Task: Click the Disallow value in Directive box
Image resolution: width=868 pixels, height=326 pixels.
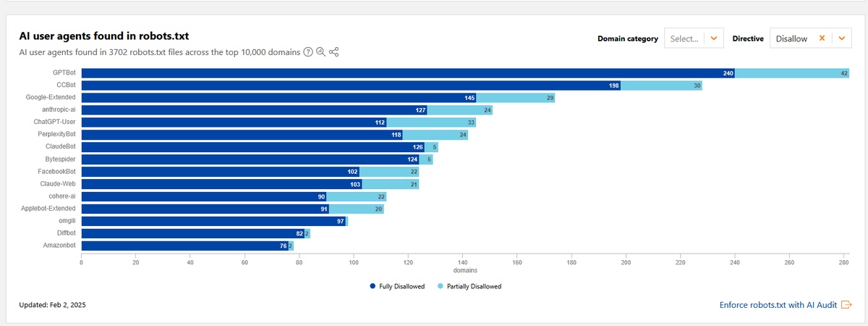Action: 791,38
